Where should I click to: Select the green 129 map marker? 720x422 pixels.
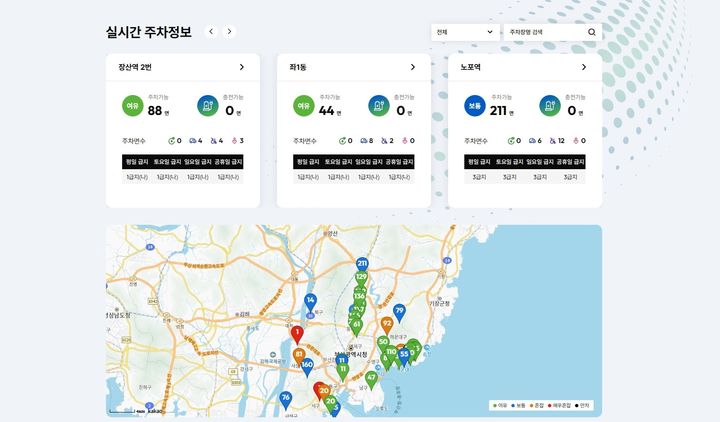click(361, 278)
